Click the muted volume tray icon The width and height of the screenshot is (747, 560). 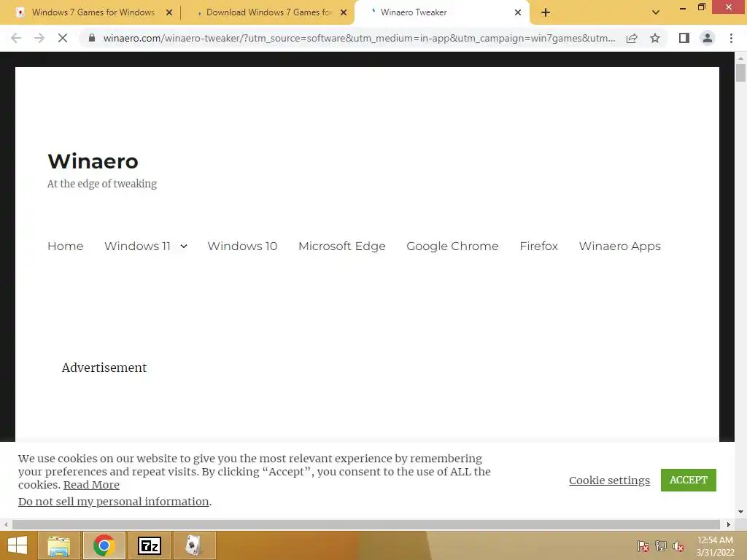[678, 546]
